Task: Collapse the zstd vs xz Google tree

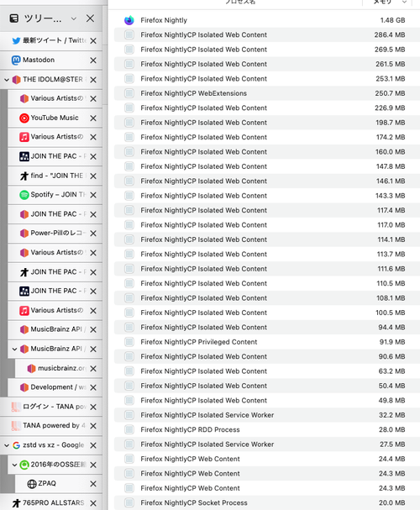Action: pos(7,445)
